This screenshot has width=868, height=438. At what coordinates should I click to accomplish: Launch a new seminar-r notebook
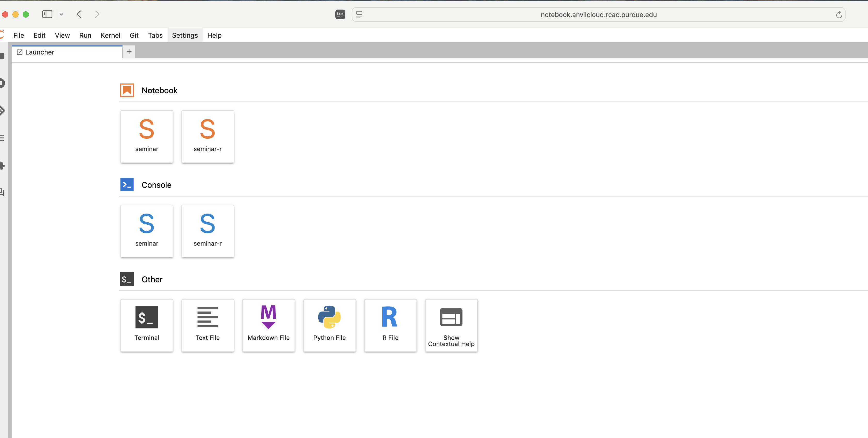(x=208, y=137)
